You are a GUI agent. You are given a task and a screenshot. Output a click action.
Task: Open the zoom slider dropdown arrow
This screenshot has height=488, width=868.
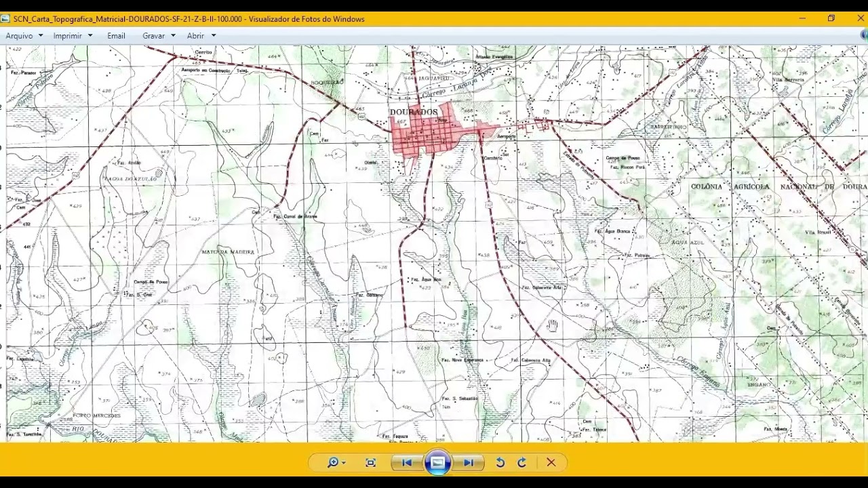[x=344, y=463]
